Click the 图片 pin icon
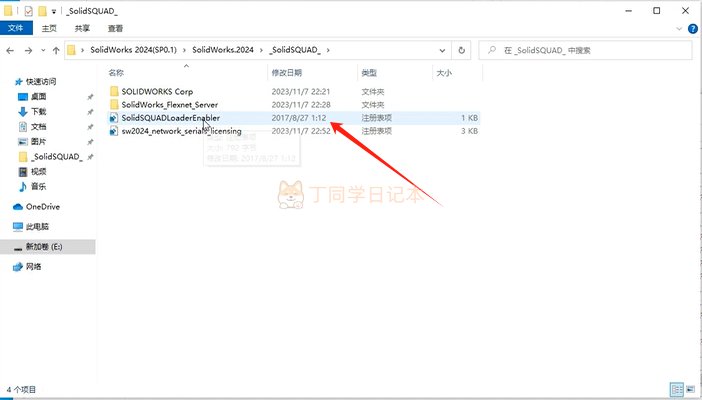 (x=90, y=142)
